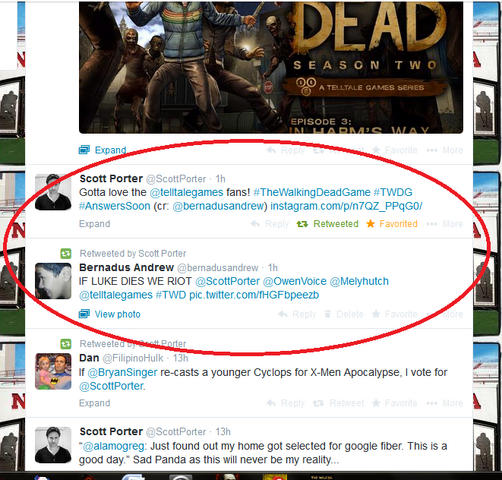Open Dan's avatar picture
Image resolution: width=502 pixels, height=480 pixels.
[x=53, y=371]
